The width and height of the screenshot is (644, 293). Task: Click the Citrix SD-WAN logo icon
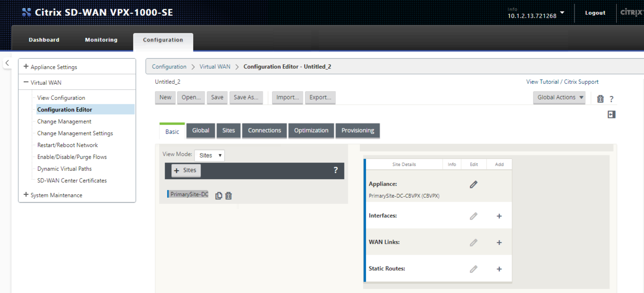pos(26,12)
